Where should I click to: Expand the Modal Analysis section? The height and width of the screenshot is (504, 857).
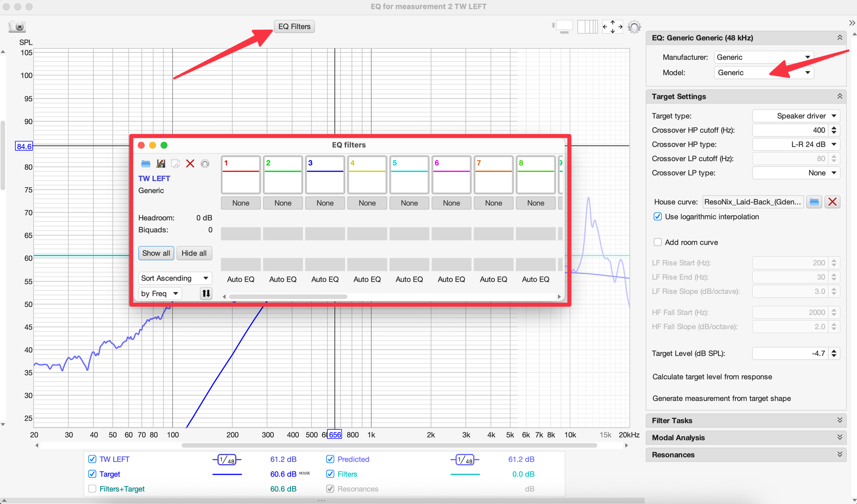tap(746, 438)
